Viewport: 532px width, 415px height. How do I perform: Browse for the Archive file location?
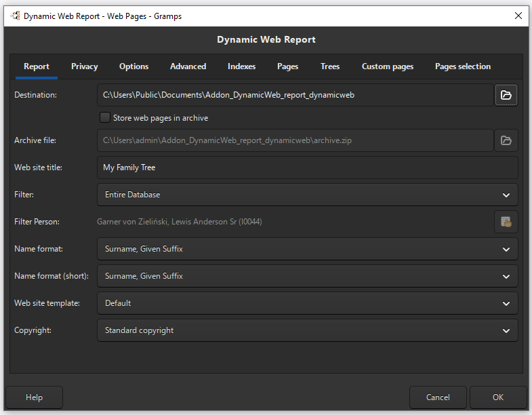[x=506, y=140]
